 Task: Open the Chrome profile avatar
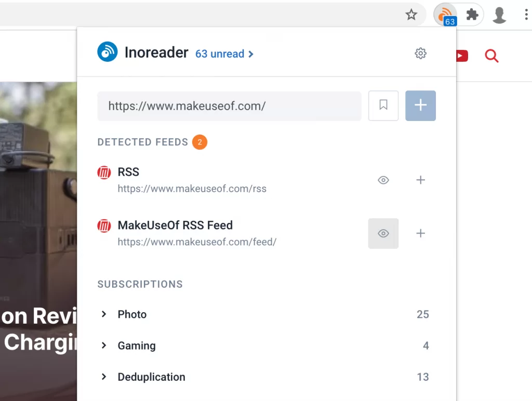point(499,15)
